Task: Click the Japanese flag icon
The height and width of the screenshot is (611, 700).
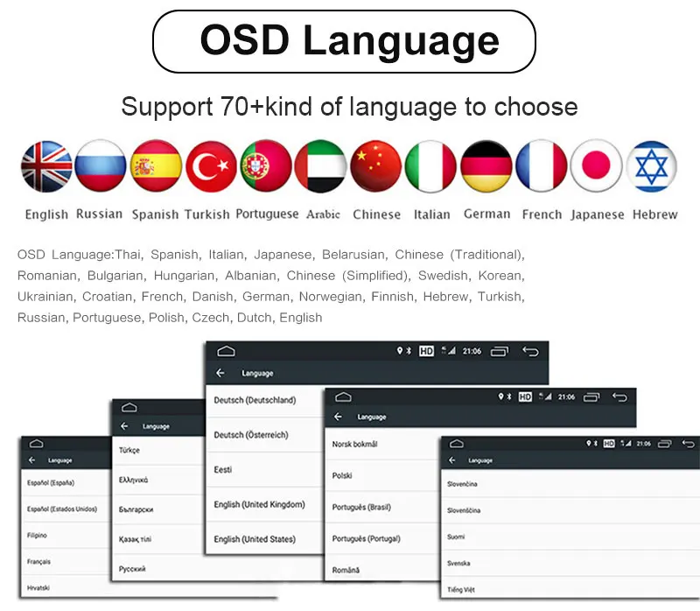Action: pos(597,165)
